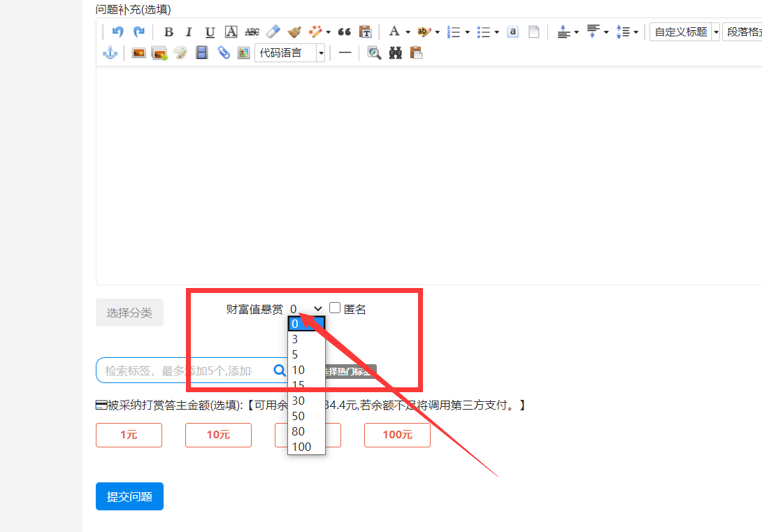Expand the 自定义标题 heading dropdown
The image size is (762, 532).
[715, 32]
